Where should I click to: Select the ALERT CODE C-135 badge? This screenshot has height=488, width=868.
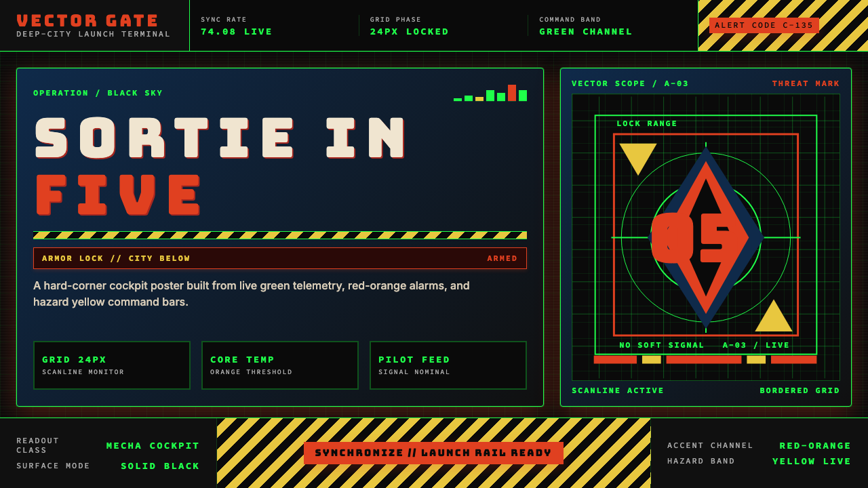click(764, 25)
